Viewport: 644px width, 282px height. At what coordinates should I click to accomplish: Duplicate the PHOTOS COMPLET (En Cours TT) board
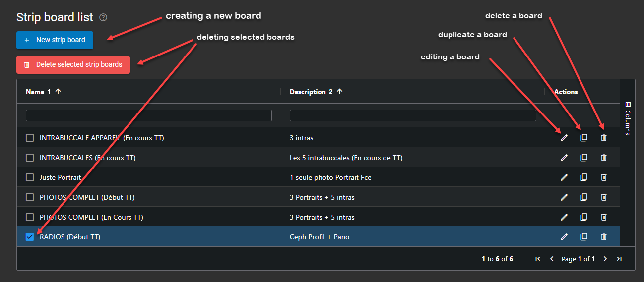[x=584, y=217]
